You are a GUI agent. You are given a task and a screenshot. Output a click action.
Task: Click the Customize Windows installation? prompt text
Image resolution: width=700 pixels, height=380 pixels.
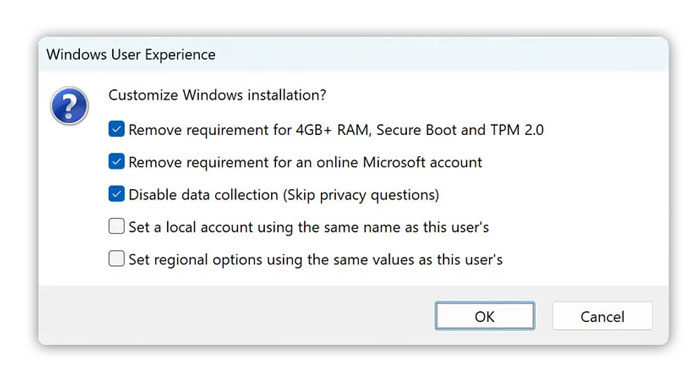(217, 95)
